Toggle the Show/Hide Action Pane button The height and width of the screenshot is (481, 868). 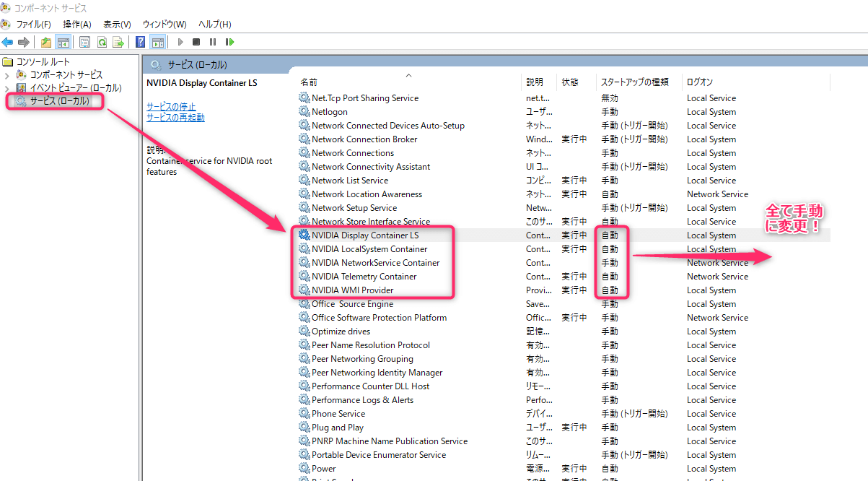tap(158, 42)
